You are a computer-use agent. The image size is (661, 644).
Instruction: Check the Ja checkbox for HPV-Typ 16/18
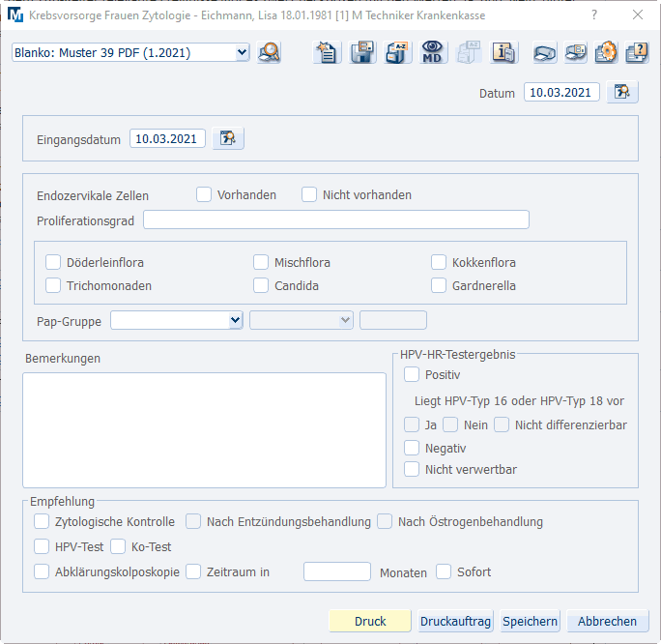click(412, 424)
